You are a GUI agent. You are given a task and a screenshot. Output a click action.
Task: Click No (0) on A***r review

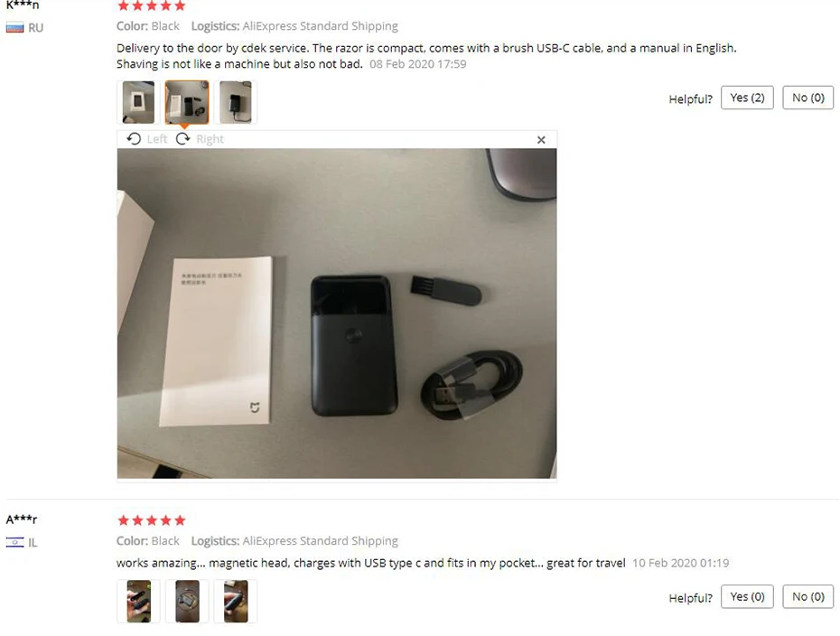(807, 596)
